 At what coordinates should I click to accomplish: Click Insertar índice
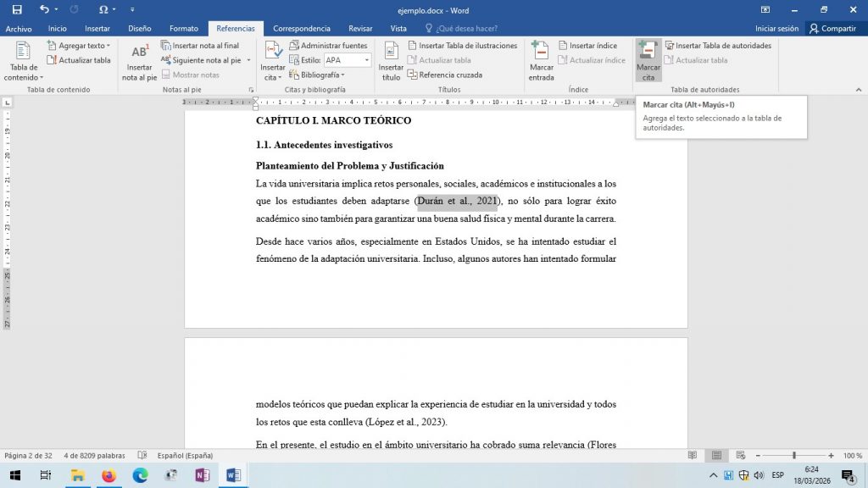(x=588, y=46)
